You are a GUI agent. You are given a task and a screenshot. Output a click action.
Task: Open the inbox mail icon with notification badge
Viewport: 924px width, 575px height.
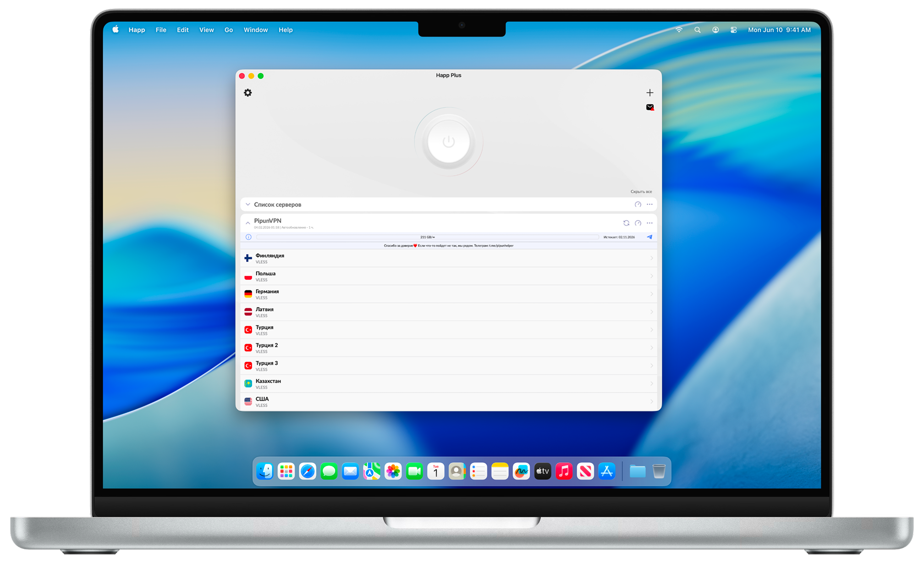[x=649, y=107]
